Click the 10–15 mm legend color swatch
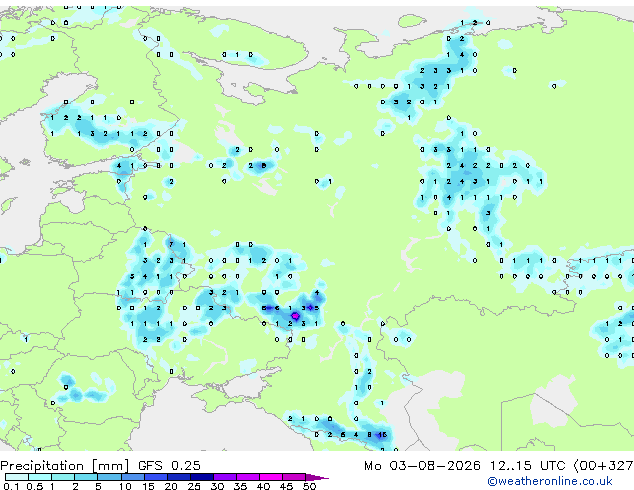 132,477
